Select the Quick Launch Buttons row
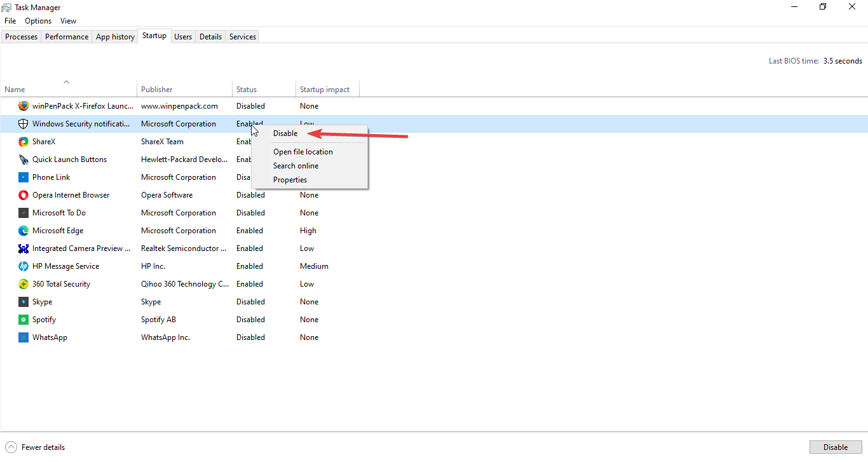 [71, 159]
